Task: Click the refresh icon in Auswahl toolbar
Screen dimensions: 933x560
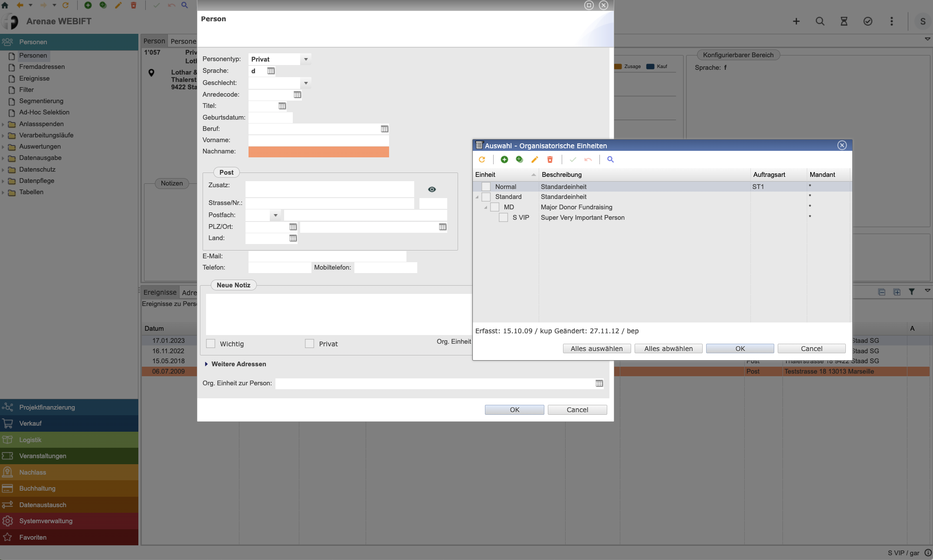Action: 482,160
